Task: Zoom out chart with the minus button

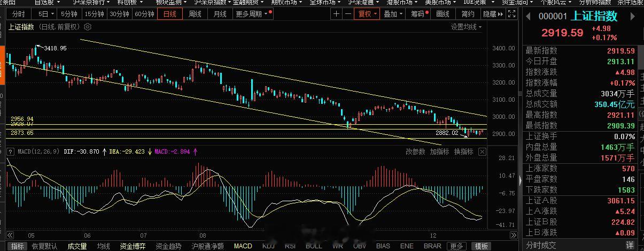Action: (348, 14)
